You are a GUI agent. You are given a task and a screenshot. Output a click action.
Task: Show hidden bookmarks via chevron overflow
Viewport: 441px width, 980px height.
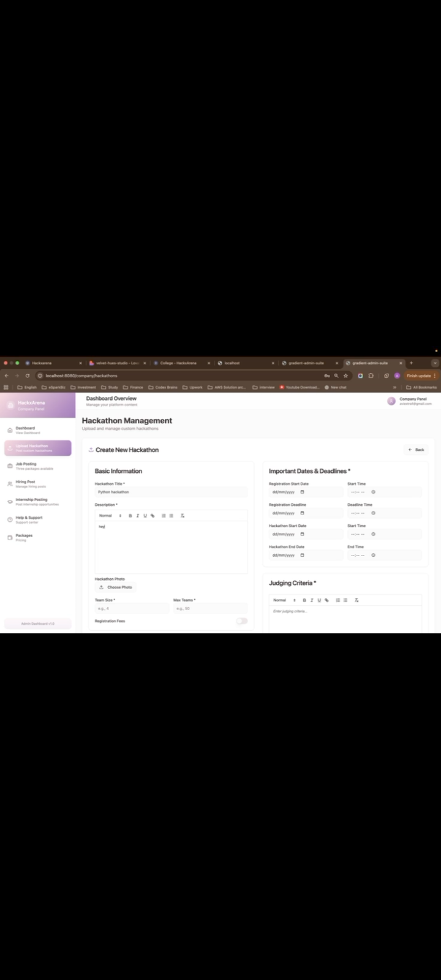[395, 387]
